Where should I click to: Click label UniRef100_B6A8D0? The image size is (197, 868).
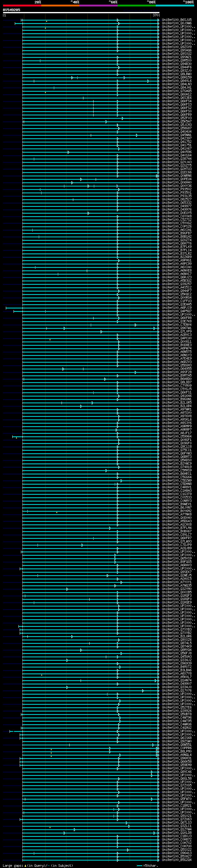tap(177, 379)
